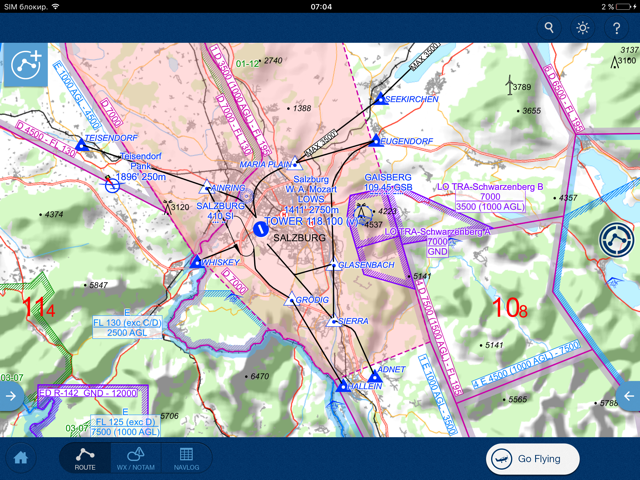640x480 pixels.
Task: Tap the compass orientation button
Action: [x=616, y=241]
